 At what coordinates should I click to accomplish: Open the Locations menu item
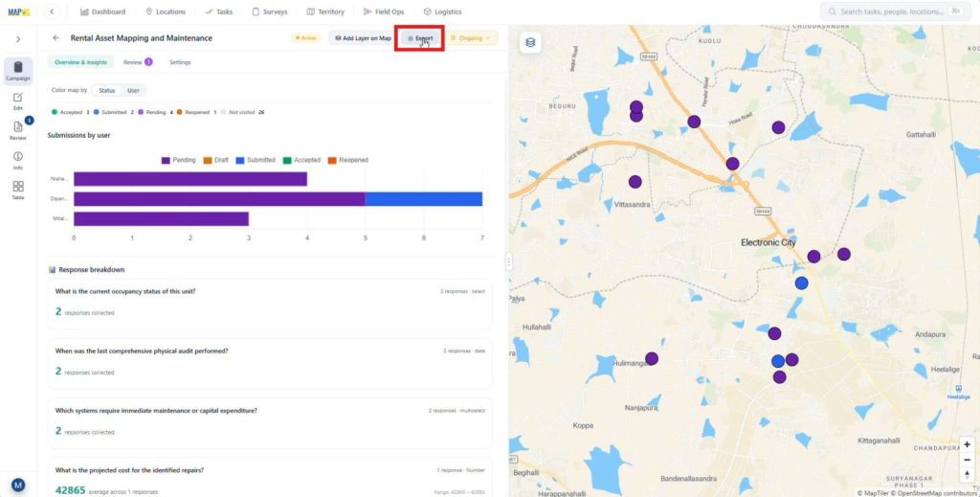click(x=166, y=11)
